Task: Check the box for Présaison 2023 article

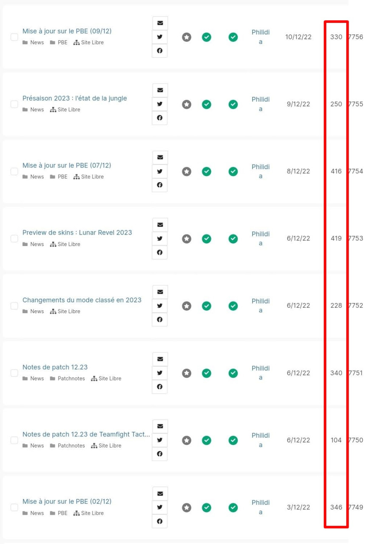Action: [14, 104]
